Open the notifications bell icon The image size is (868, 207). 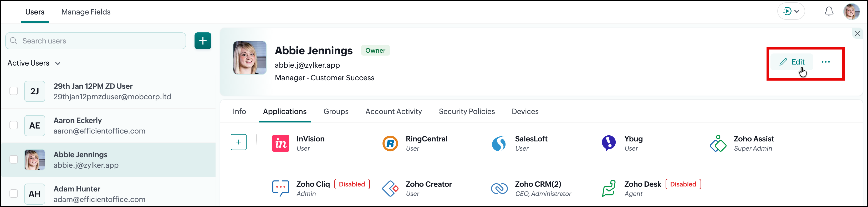coord(829,12)
